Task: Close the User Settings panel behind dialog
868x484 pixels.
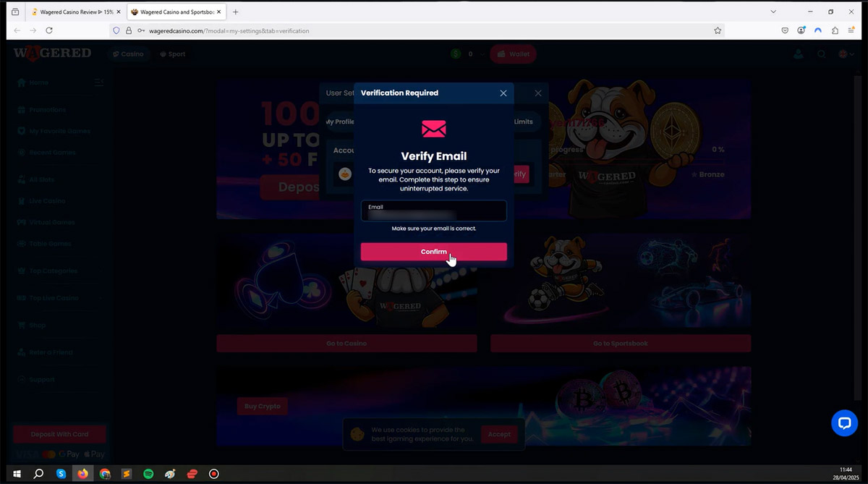Action: pyautogui.click(x=537, y=93)
